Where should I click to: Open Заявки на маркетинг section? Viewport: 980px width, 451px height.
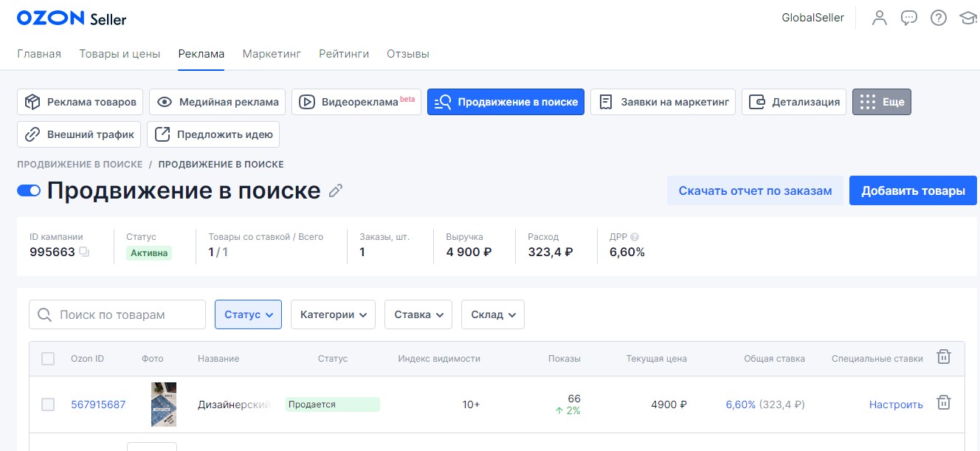(663, 102)
